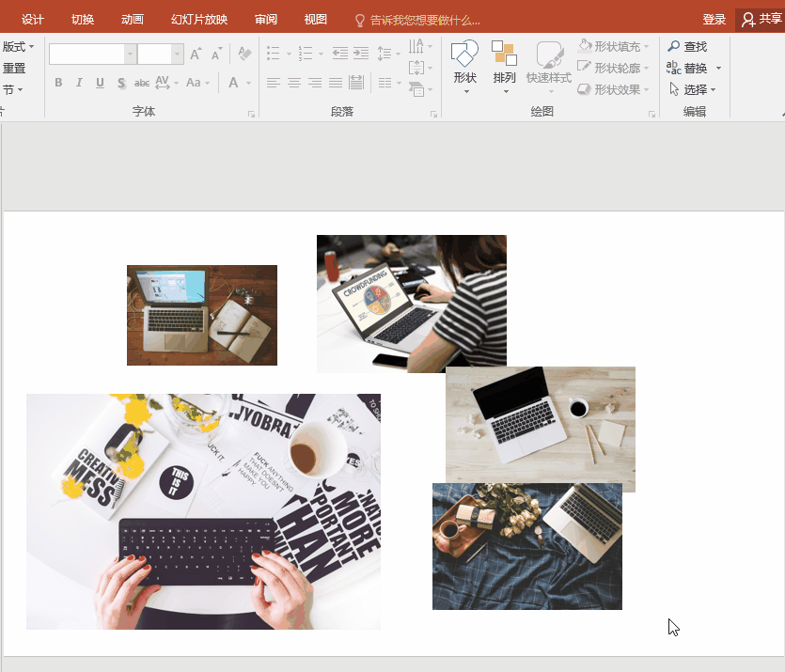Select the large keyboard desk photo
785x672 pixels.
point(203,511)
